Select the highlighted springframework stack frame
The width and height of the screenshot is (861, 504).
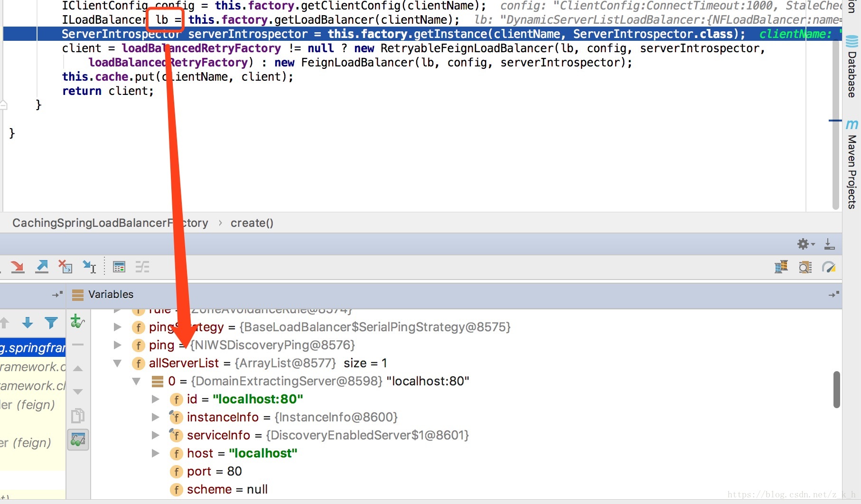click(x=33, y=348)
